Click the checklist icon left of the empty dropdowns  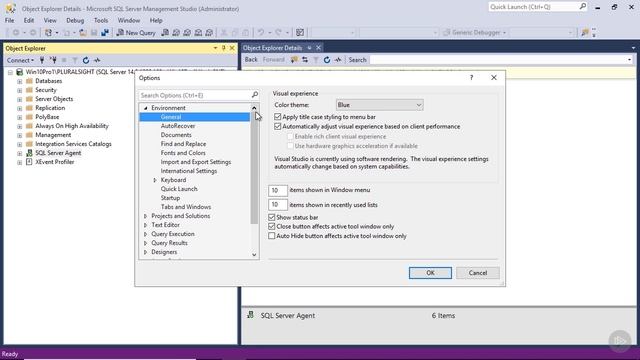(300, 33)
